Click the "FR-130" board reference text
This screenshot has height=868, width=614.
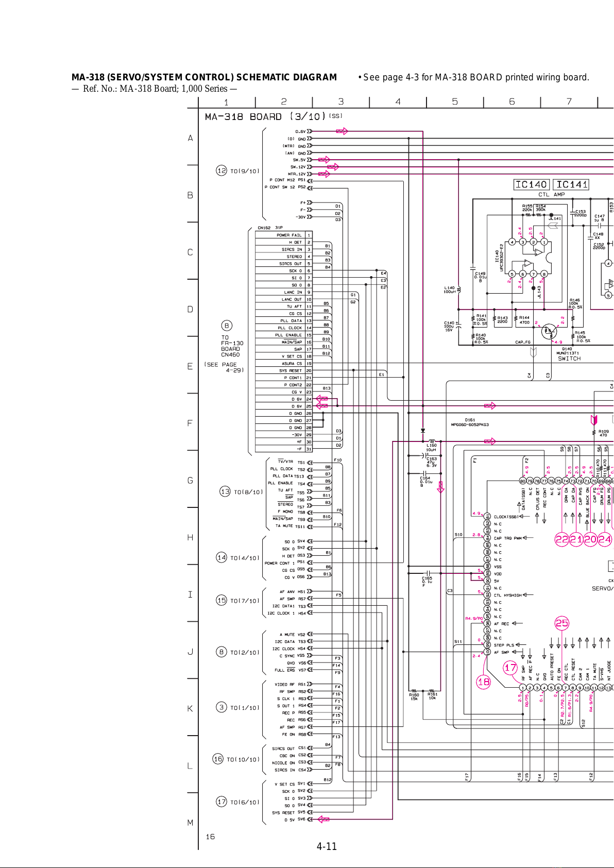tap(232, 343)
